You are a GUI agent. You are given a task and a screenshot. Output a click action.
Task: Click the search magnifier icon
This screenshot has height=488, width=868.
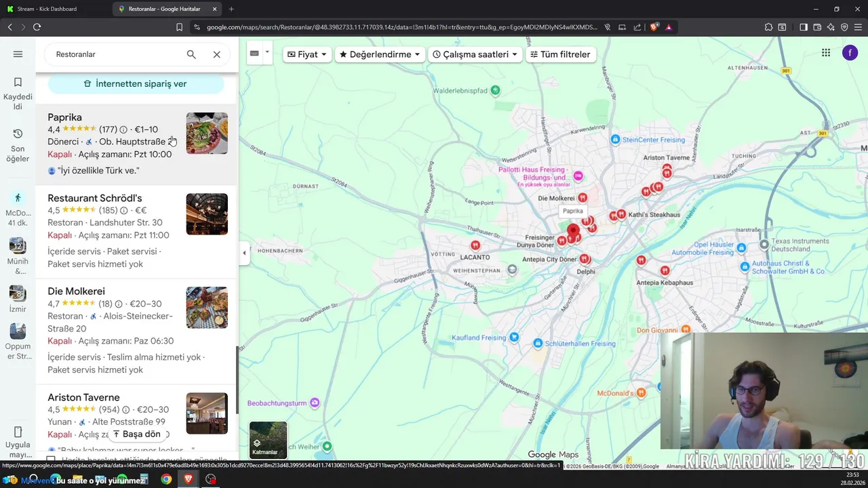pyautogui.click(x=191, y=54)
